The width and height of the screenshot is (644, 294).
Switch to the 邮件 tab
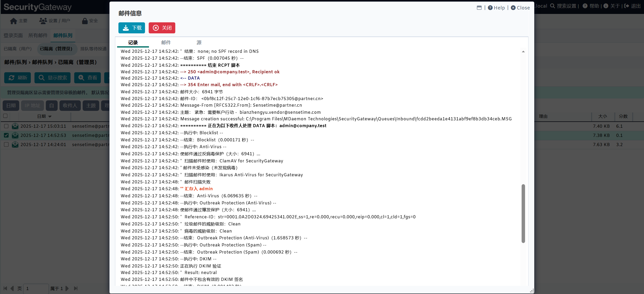[166, 43]
